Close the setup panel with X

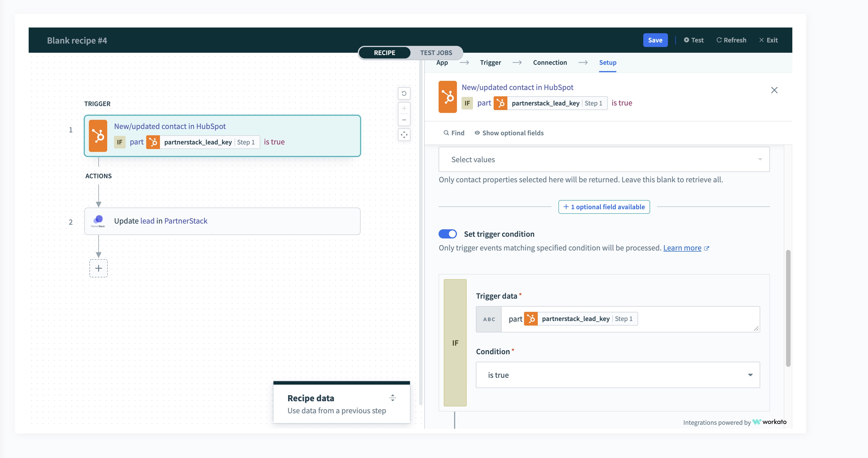pyautogui.click(x=774, y=90)
